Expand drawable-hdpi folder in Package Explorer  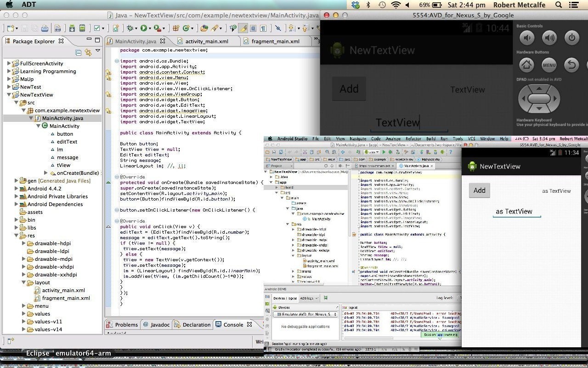point(24,243)
